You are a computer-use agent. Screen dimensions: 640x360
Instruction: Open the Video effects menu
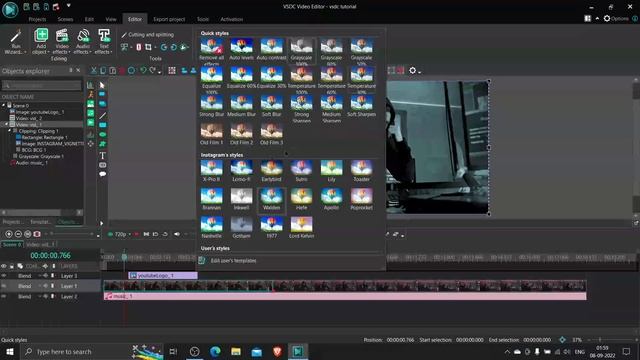(x=62, y=42)
